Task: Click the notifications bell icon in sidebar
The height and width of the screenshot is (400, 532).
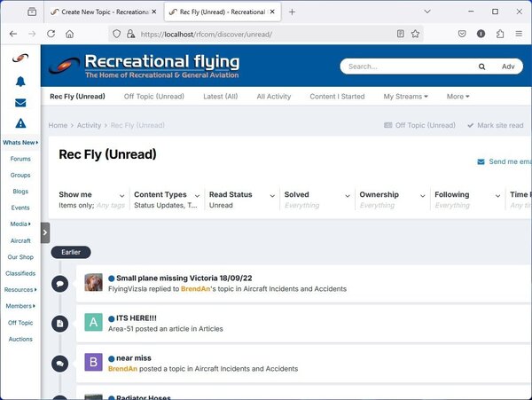Action: pyautogui.click(x=20, y=82)
